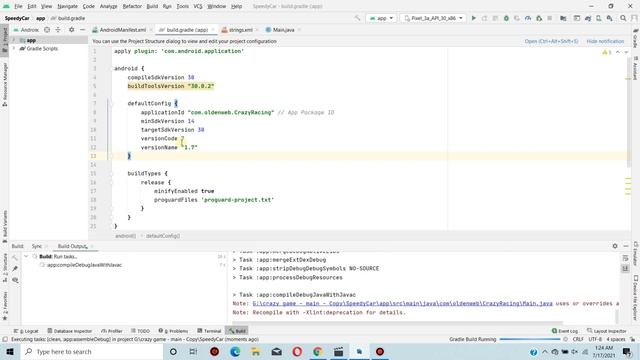
Task: Click the warning indicator in editor corner
Action: tap(607, 52)
